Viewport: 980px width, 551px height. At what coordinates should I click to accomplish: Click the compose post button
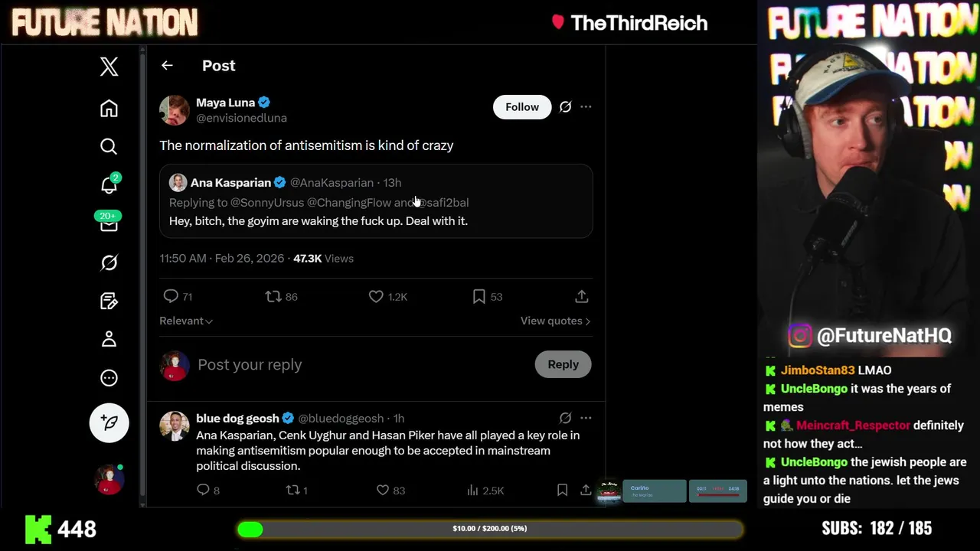109,422
